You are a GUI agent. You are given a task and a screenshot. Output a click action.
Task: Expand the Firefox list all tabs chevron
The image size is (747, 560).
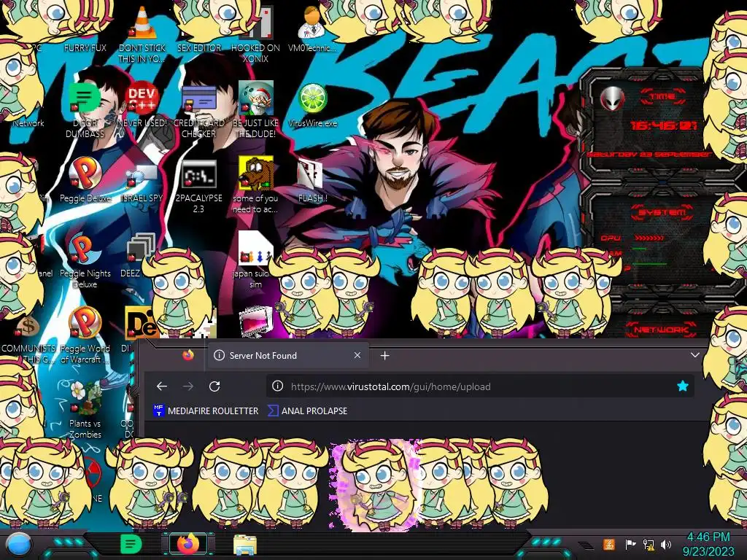695,355
